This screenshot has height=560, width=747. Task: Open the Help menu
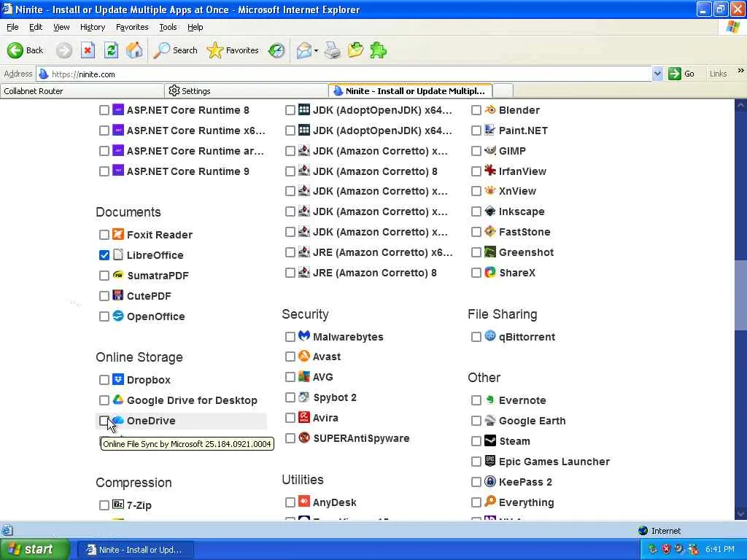point(195,27)
